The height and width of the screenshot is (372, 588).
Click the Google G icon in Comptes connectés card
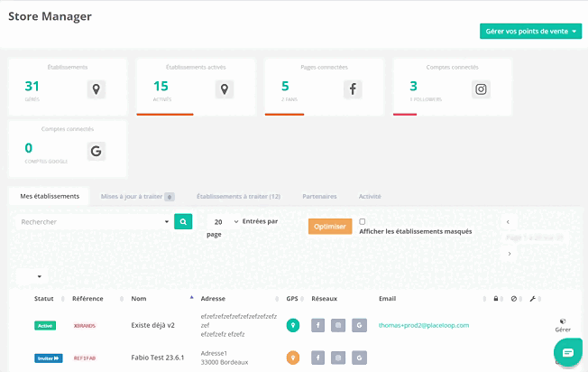pos(96,152)
